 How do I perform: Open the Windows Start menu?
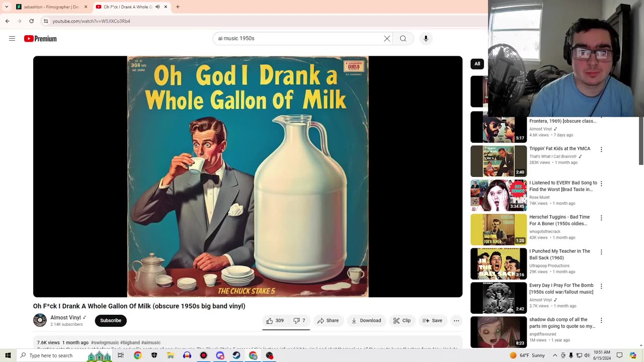(x=8, y=355)
